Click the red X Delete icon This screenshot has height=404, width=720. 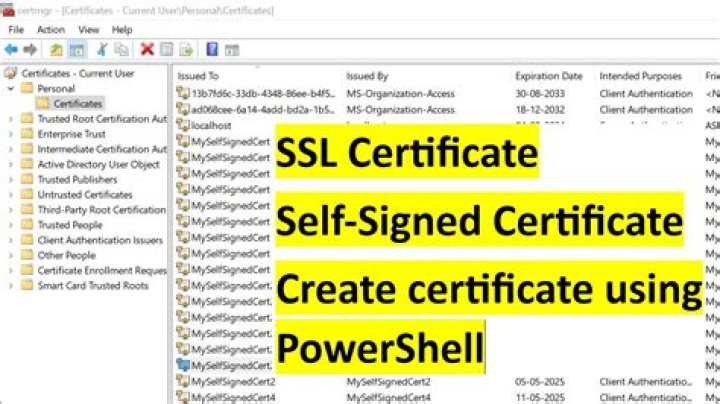coord(147,49)
